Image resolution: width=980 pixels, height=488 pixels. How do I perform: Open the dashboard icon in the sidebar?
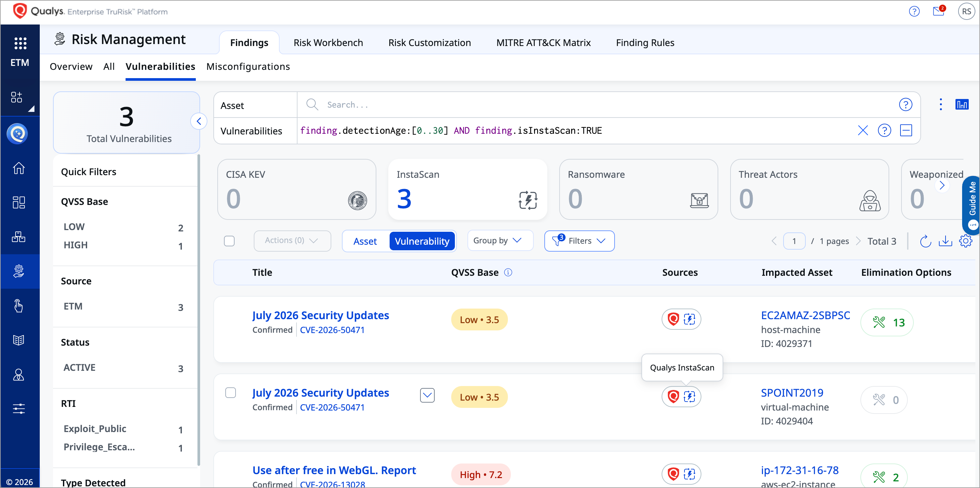pos(19,202)
